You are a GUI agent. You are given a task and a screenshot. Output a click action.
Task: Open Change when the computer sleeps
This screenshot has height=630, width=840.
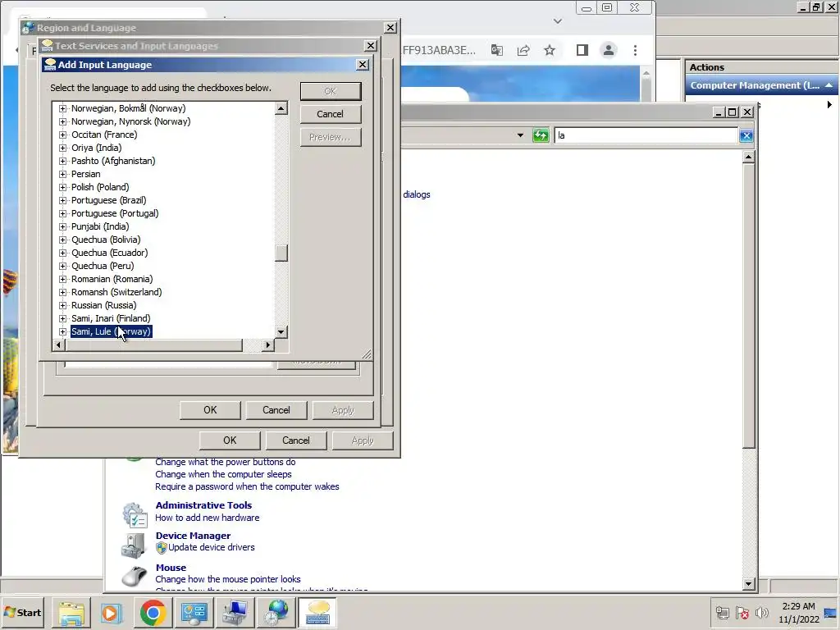223,474
